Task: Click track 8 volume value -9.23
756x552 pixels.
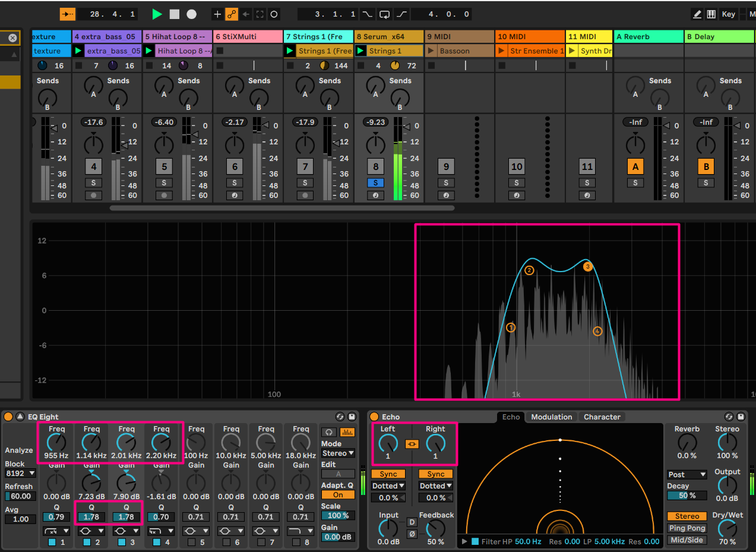Action: tap(375, 122)
